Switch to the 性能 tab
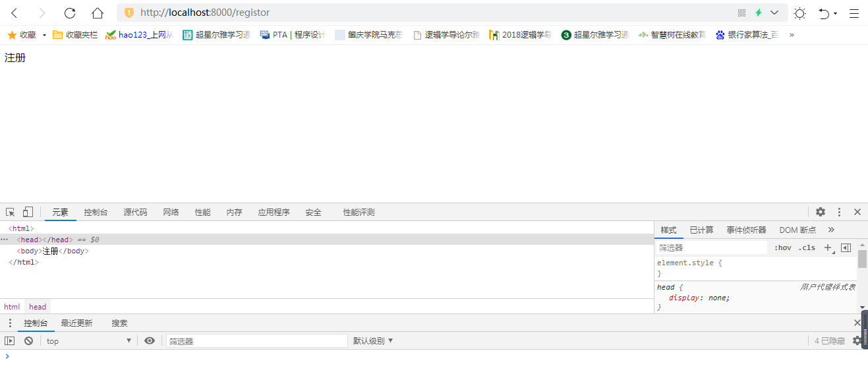This screenshot has height=390, width=868. coord(202,212)
